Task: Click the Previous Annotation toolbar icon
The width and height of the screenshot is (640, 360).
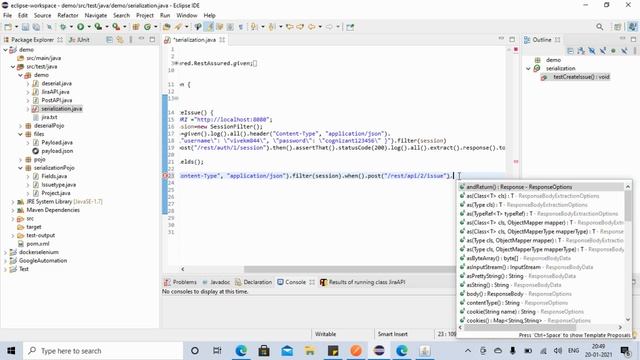Action: point(272,27)
